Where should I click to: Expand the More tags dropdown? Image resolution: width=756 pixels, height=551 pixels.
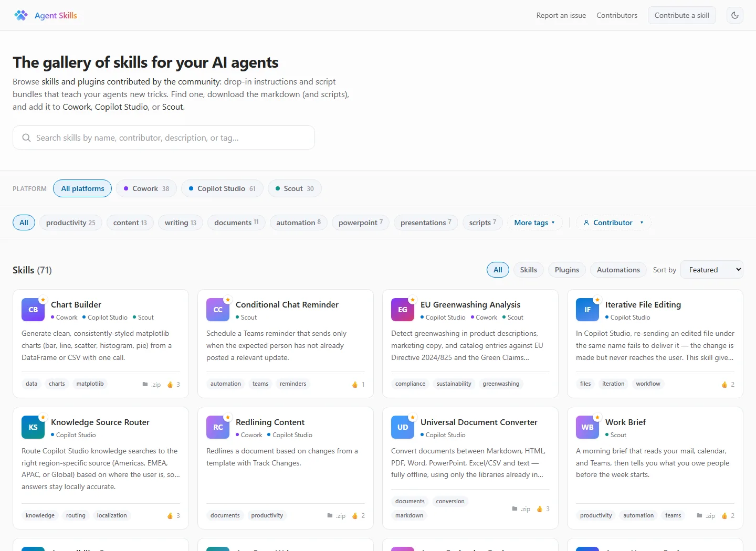tap(534, 222)
